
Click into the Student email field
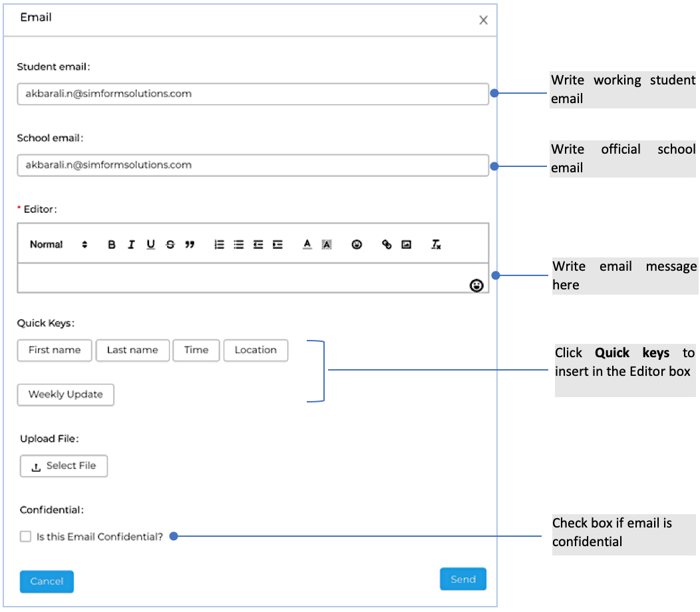[x=253, y=94]
